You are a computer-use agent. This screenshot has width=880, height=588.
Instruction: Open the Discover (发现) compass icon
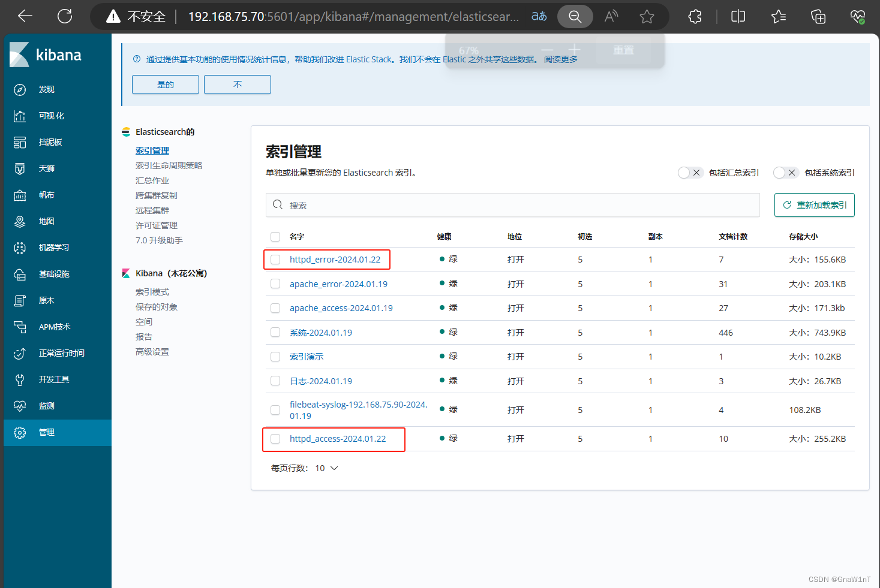click(20, 89)
